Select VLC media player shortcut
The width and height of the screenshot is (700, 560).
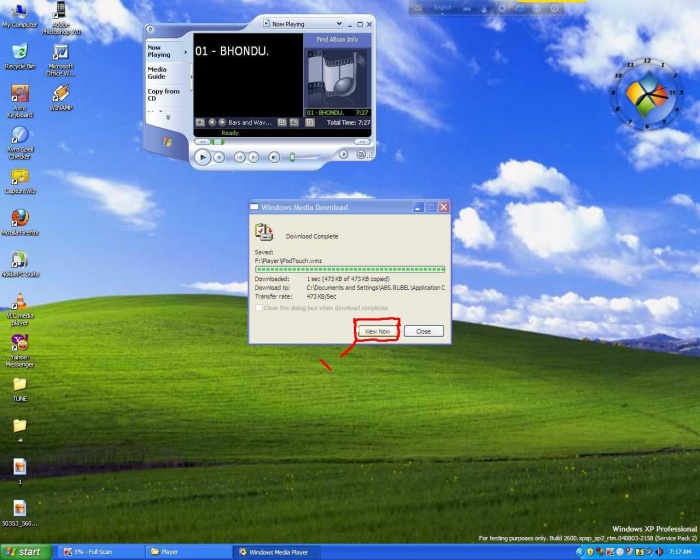tap(20, 309)
